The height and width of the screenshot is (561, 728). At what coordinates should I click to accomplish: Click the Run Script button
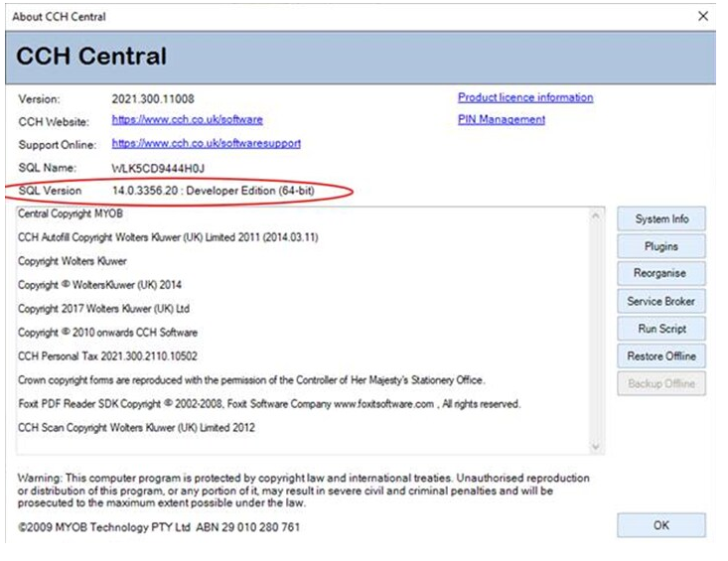660,329
